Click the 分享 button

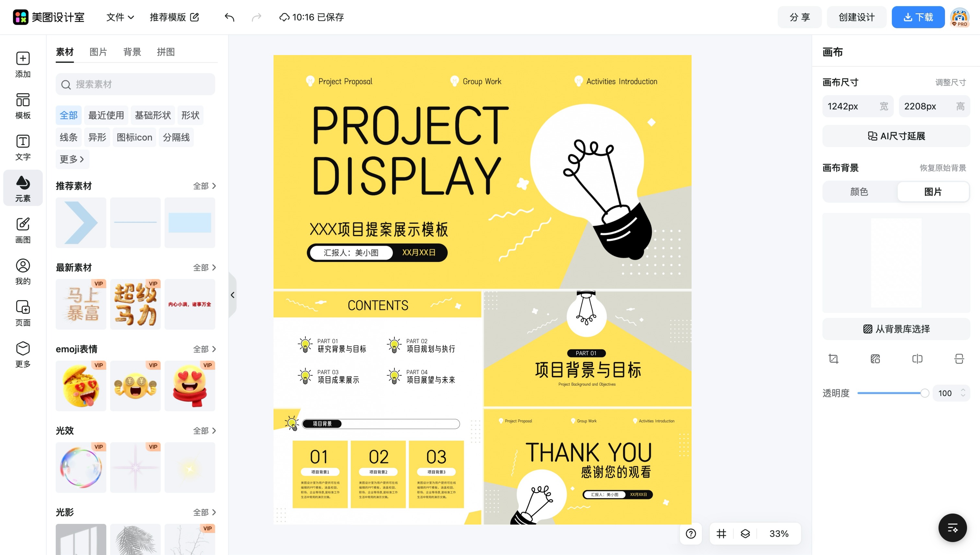pos(799,17)
